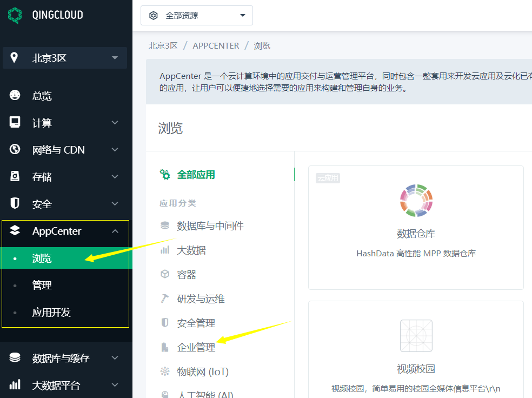Click the 视频校园 placeholder grid icon
This screenshot has height=398, width=532.
coord(416,336)
